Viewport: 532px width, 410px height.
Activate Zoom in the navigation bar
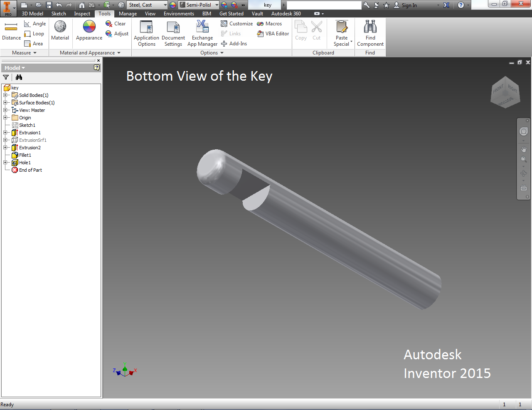tap(524, 159)
